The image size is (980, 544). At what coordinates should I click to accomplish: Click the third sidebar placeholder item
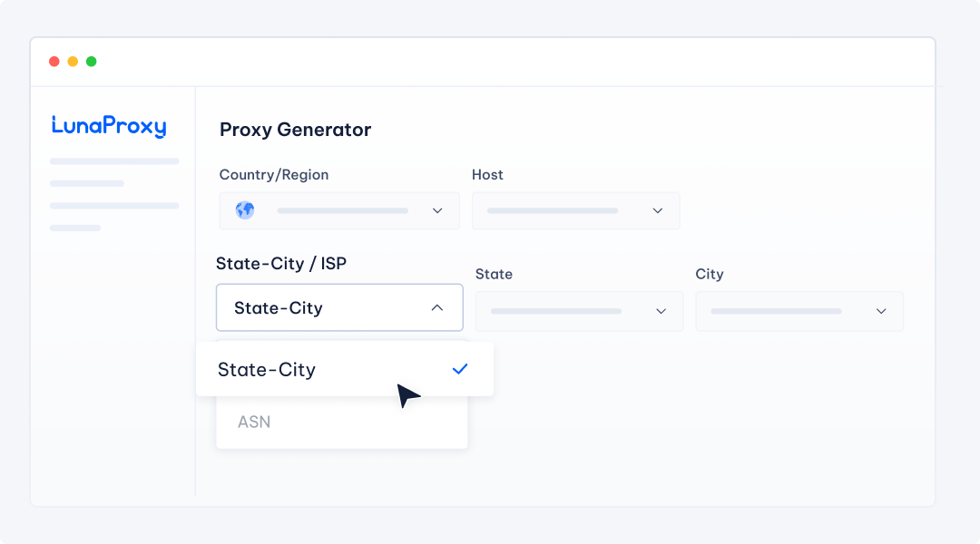pos(114,206)
